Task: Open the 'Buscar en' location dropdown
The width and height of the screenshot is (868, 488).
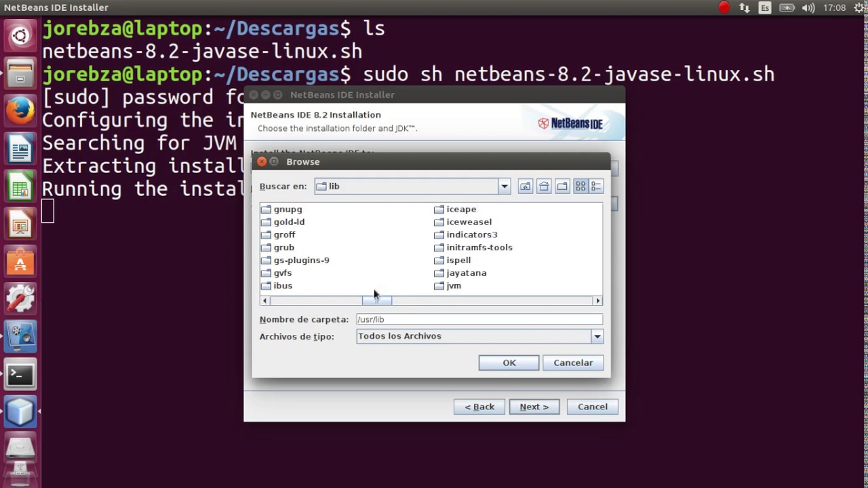Action: point(504,186)
